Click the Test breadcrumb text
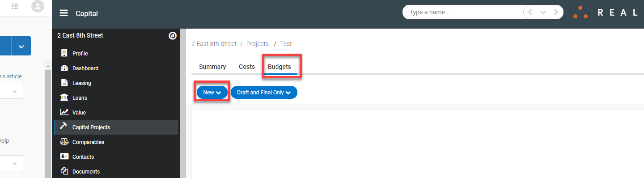This screenshot has width=644, height=178. (286, 44)
